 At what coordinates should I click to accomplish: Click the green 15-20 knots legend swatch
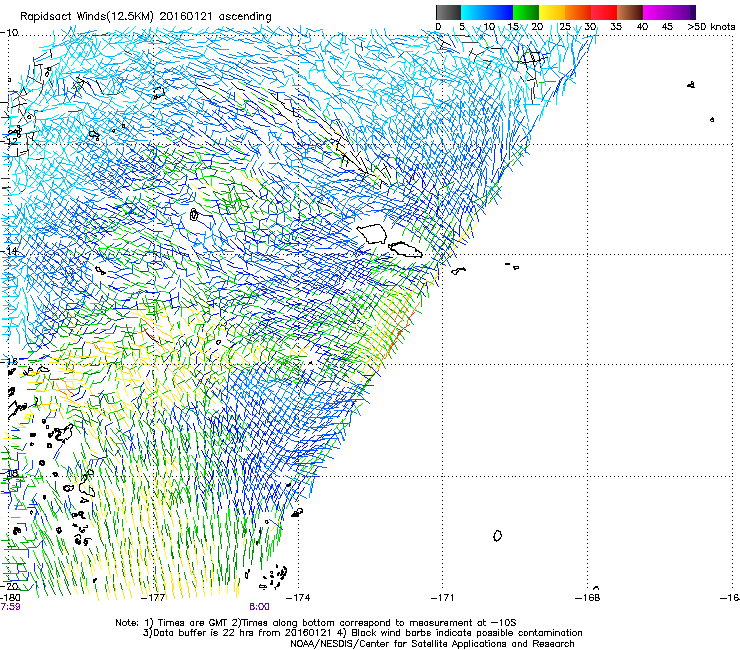point(526,12)
